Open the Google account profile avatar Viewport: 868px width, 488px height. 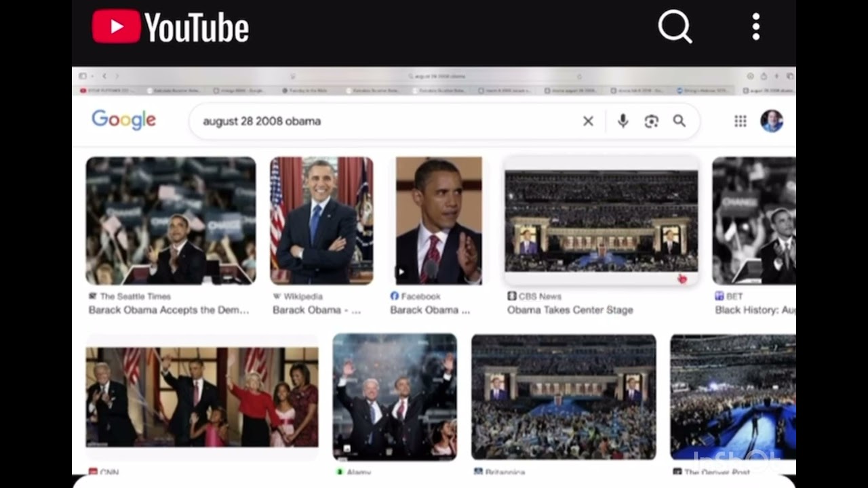772,121
